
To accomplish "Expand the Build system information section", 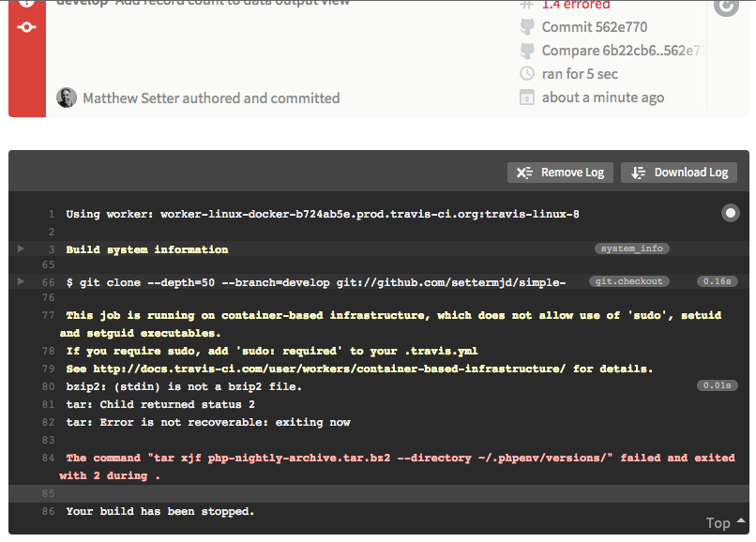I will 21,249.
